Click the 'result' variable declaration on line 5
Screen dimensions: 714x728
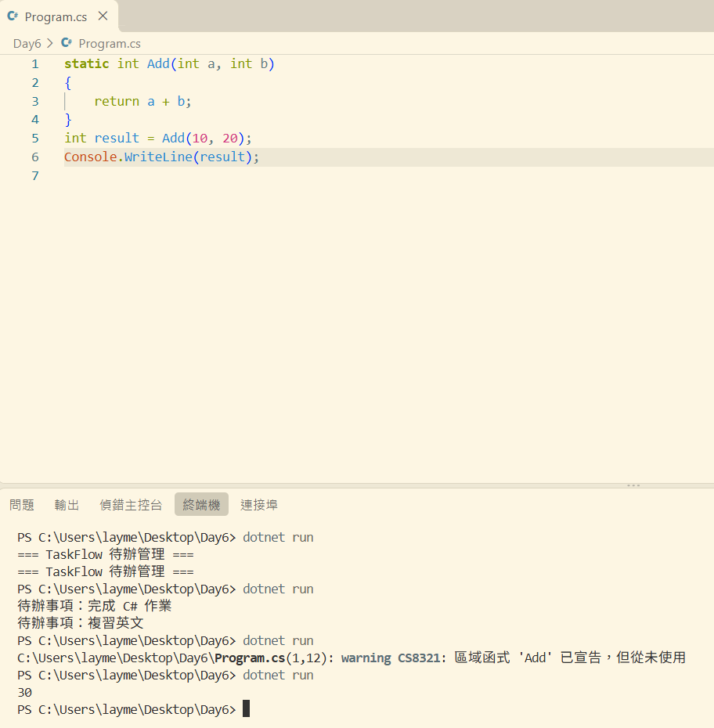[x=117, y=139]
